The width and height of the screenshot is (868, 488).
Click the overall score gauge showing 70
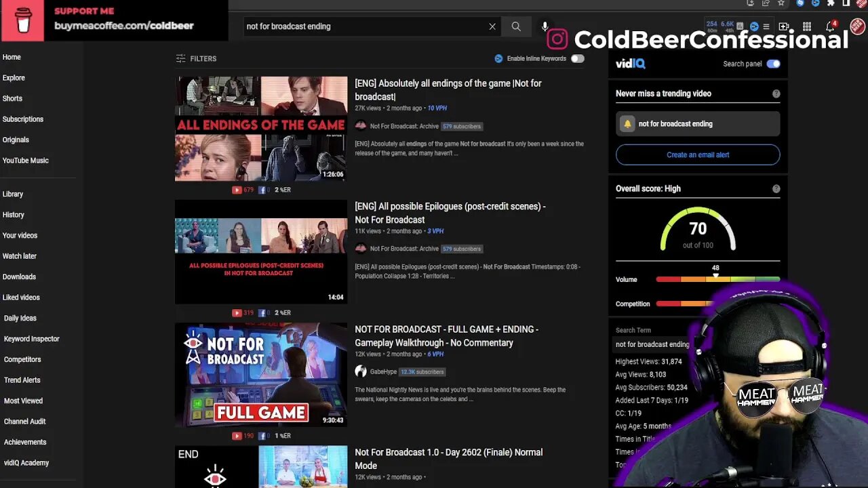698,230
